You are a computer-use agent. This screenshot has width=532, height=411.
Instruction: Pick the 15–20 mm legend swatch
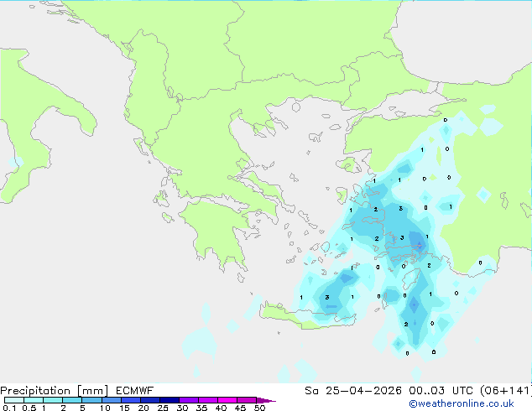pyautogui.click(x=131, y=400)
